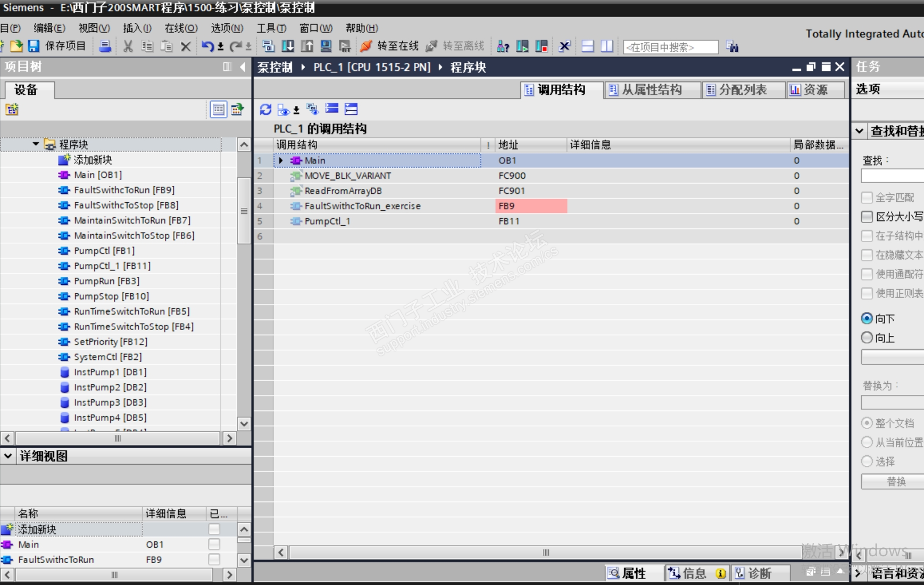Switch to the 分配列表 tab
This screenshot has height=585, width=924.
pyautogui.click(x=743, y=90)
